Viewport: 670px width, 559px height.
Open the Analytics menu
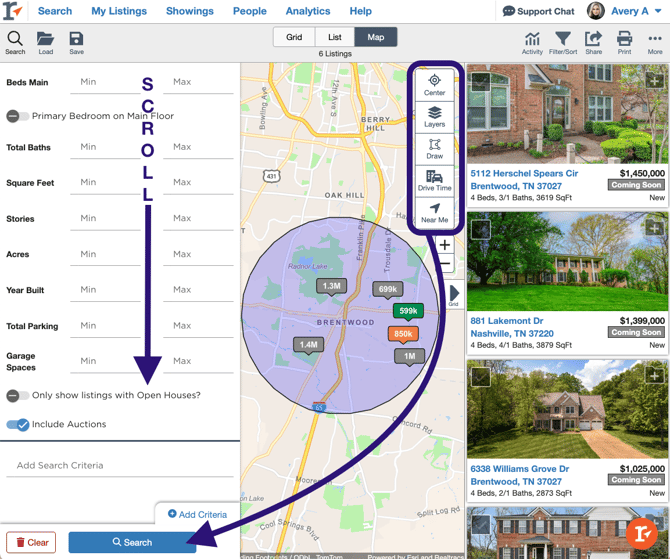pyautogui.click(x=308, y=11)
